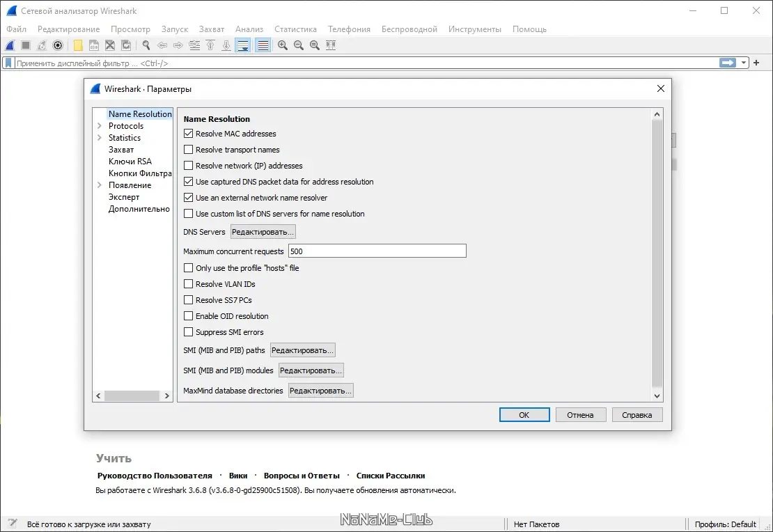Image resolution: width=773 pixels, height=532 pixels.
Task: Click the reload capture file icon
Action: 126,45
